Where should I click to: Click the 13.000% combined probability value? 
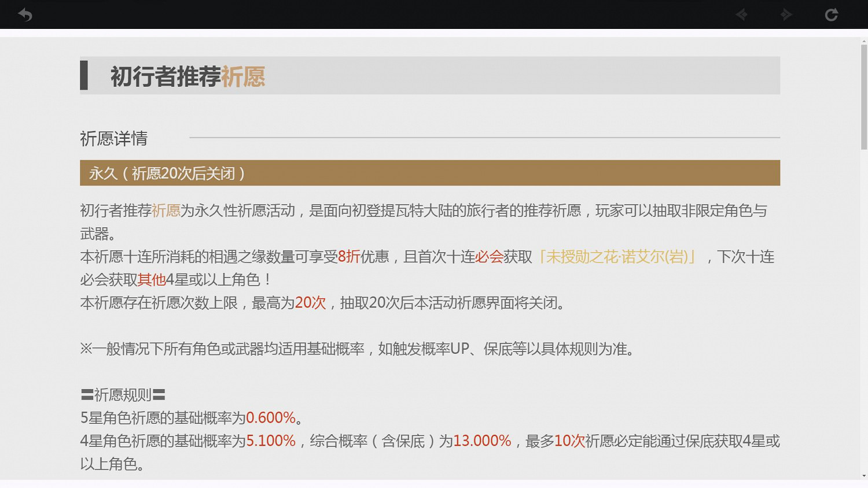click(482, 441)
